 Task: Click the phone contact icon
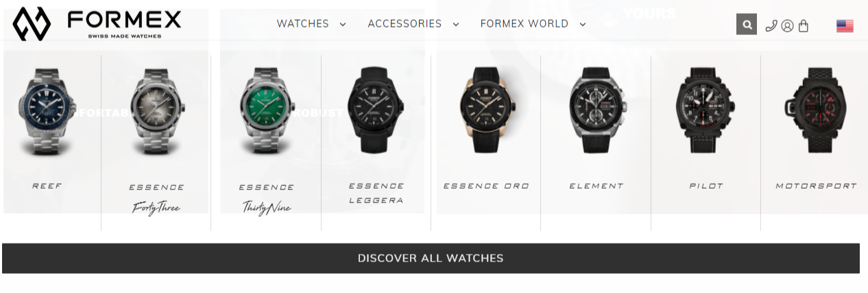771,25
